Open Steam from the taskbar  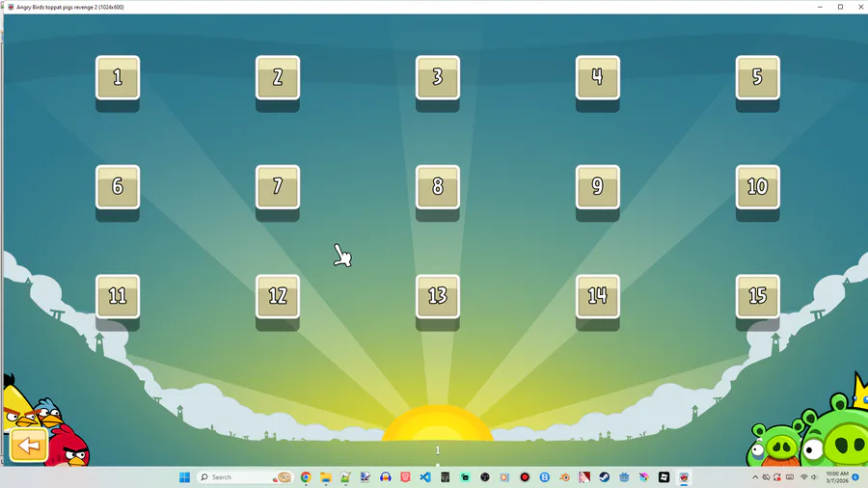coord(605,477)
